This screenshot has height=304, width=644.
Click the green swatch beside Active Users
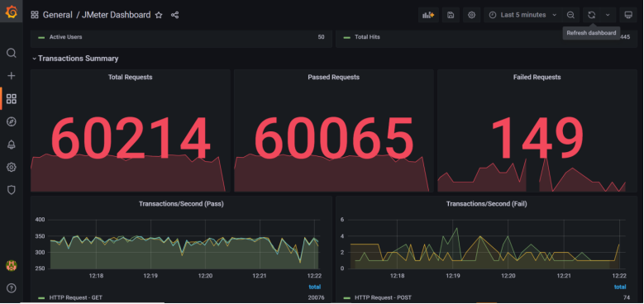[41, 37]
